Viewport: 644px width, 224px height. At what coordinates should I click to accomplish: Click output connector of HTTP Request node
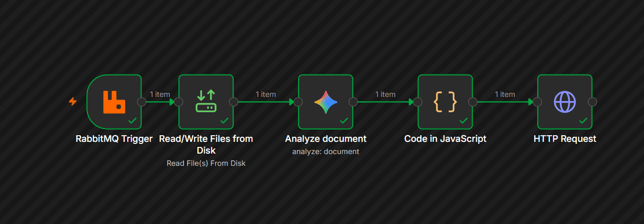click(x=592, y=102)
